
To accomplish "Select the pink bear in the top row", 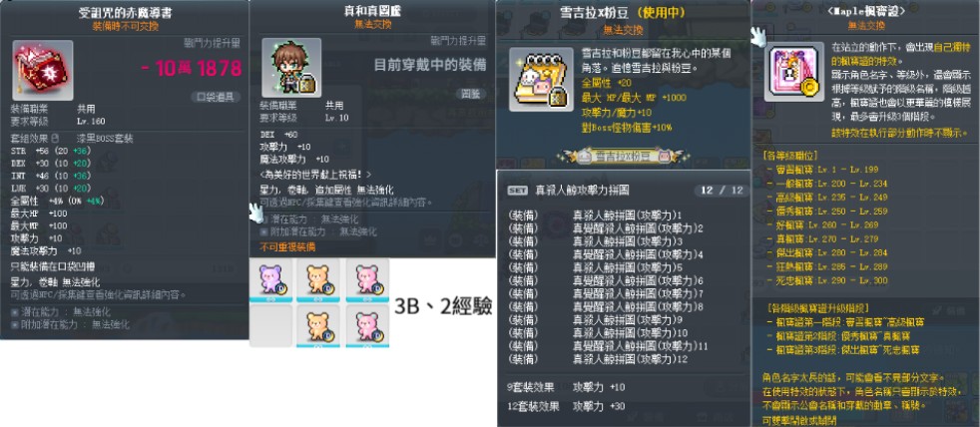I will (x=367, y=280).
